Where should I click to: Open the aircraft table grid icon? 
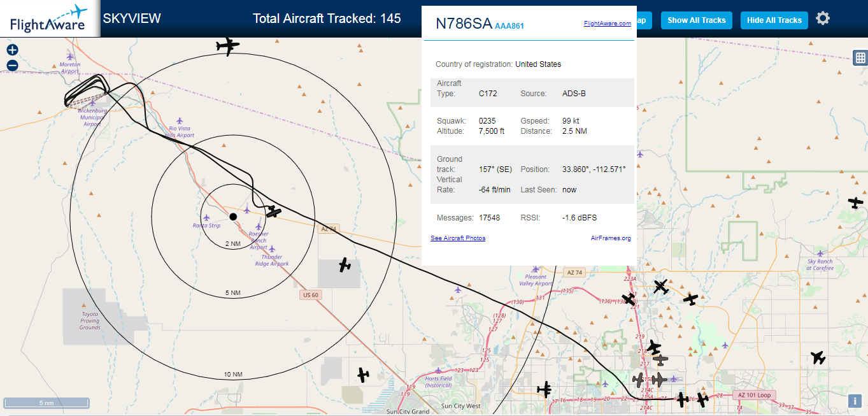[860, 57]
